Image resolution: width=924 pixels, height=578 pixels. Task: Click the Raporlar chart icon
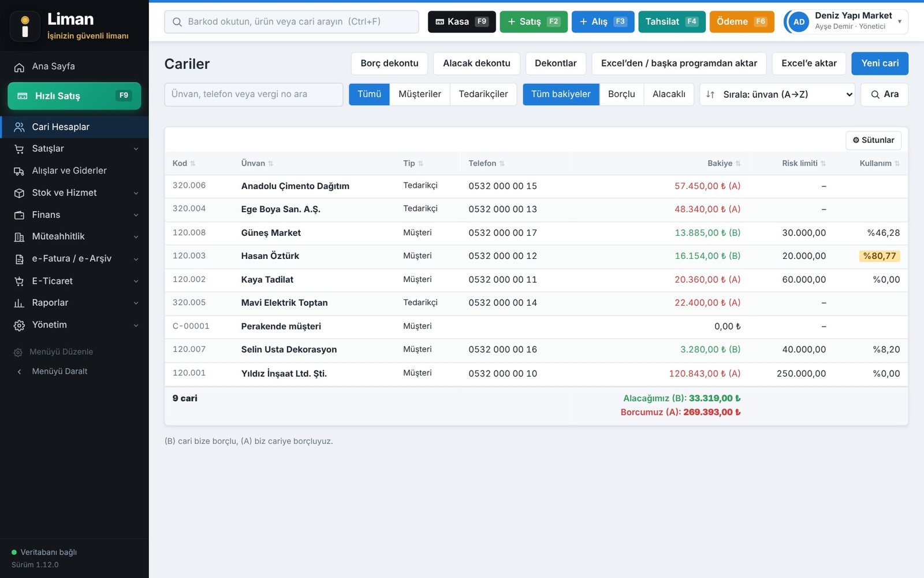click(19, 303)
